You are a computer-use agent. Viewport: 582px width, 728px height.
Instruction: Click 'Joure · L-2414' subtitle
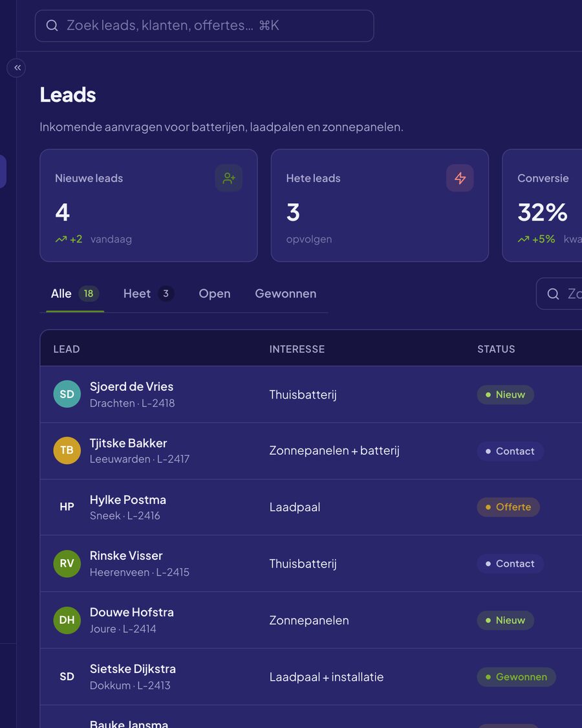click(123, 628)
